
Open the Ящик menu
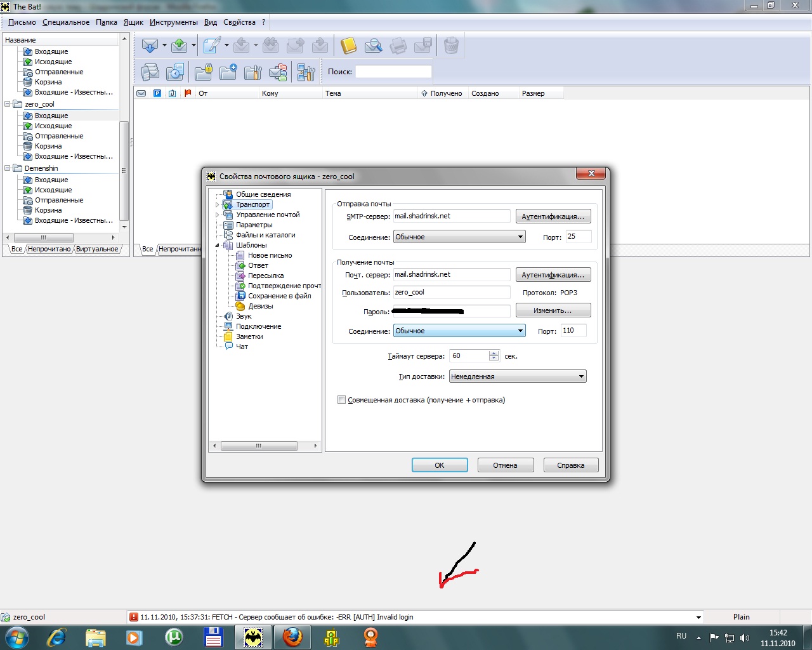click(133, 22)
